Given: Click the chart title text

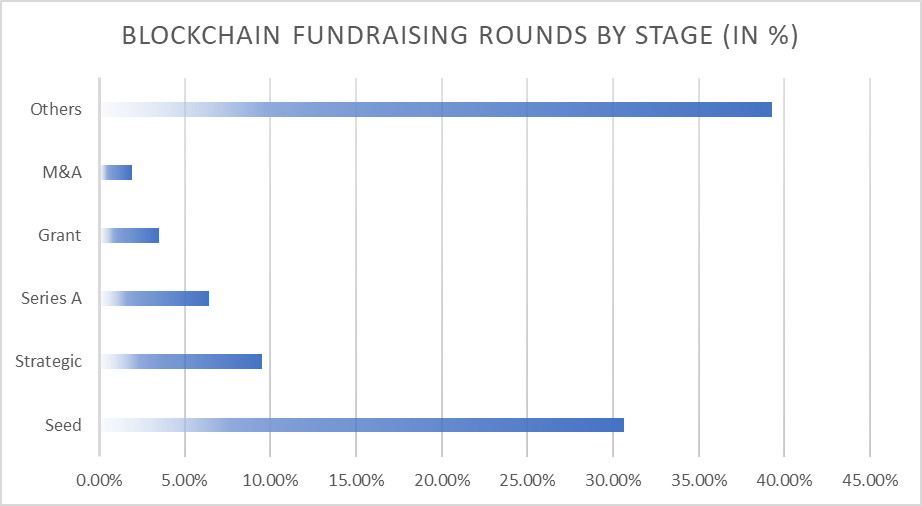Looking at the screenshot, I should point(459,37).
